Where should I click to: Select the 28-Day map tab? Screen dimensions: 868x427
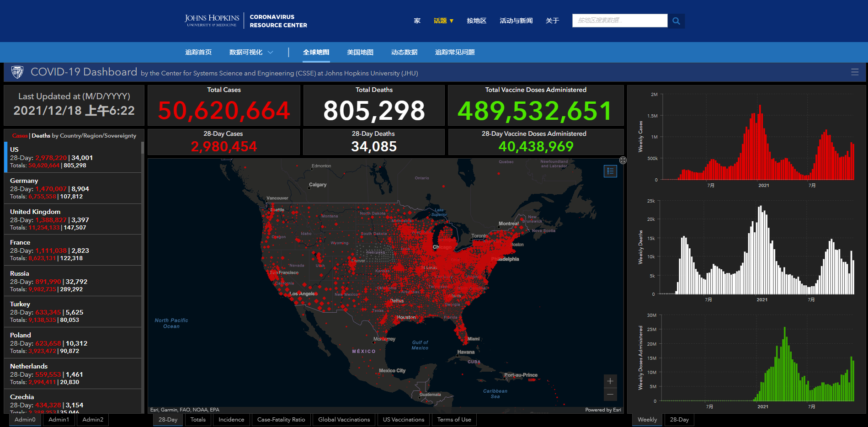(168, 420)
